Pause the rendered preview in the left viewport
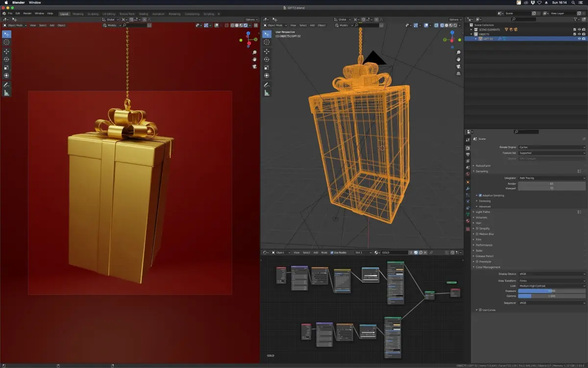Screen dimensions: 588x368 tap(256, 25)
